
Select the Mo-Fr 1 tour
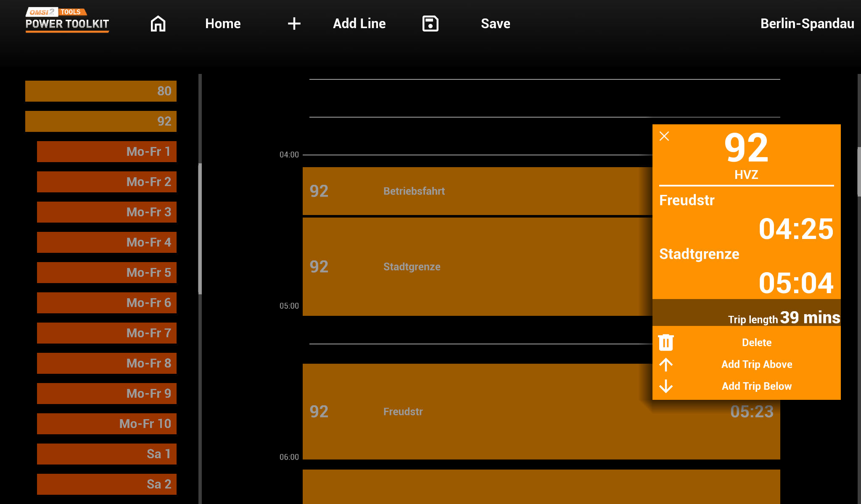click(107, 152)
